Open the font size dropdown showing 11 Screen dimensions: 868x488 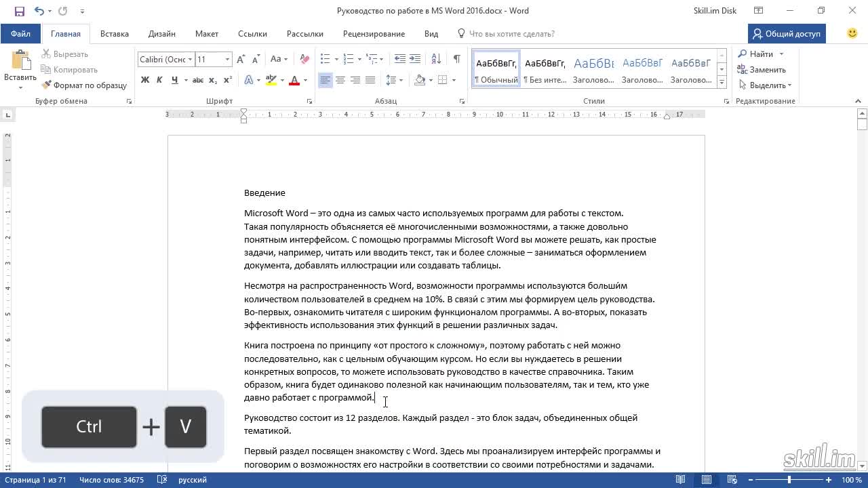[228, 60]
